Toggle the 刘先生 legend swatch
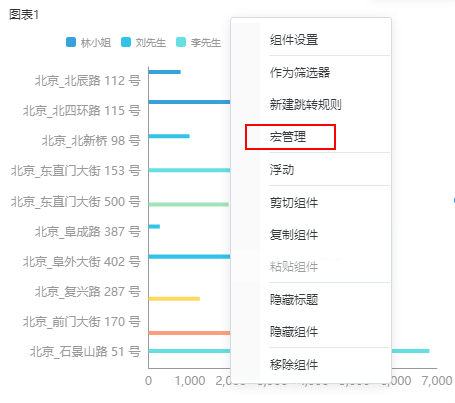 [126, 42]
